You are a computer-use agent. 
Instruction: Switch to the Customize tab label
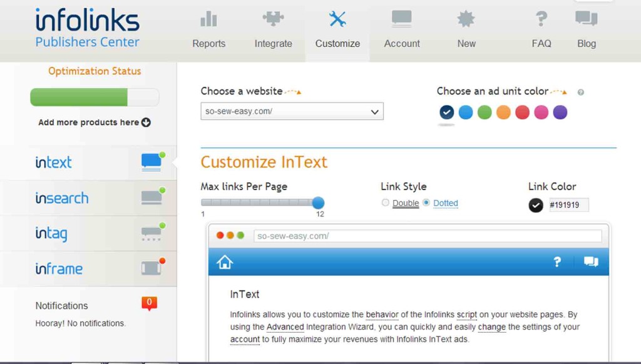pos(337,44)
